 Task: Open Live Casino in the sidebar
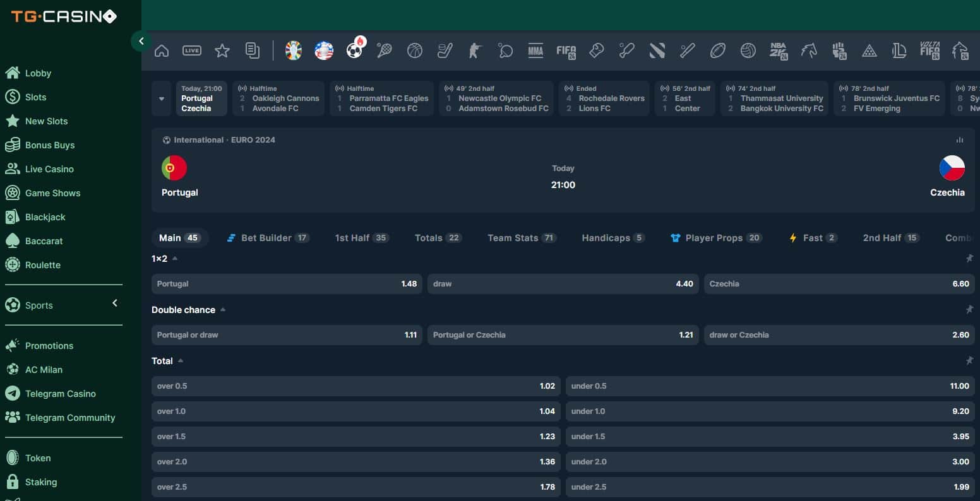[40, 169]
